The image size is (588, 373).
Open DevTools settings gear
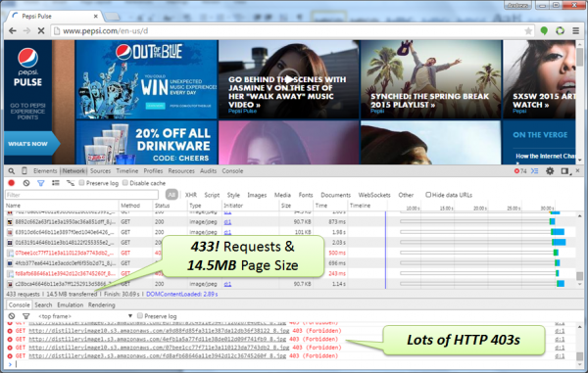coord(550,170)
